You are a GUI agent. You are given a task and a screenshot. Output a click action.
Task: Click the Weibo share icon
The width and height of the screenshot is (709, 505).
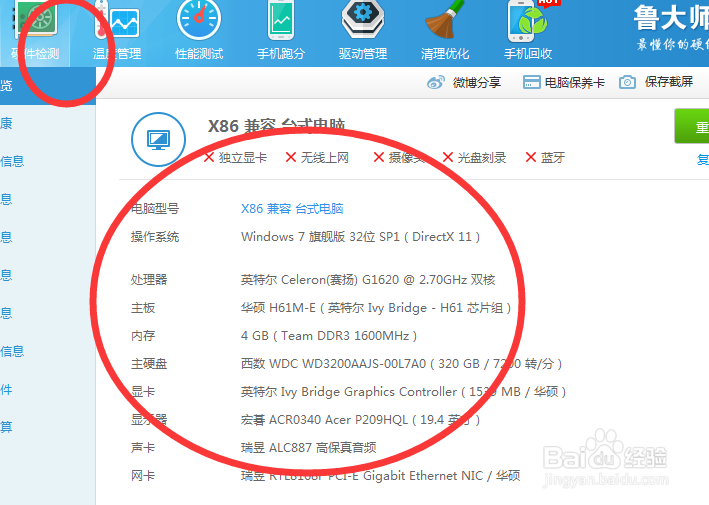pos(436,82)
